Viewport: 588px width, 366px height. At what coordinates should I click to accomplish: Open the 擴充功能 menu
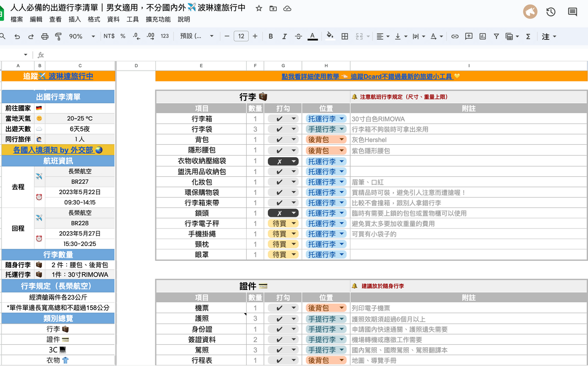[158, 19]
